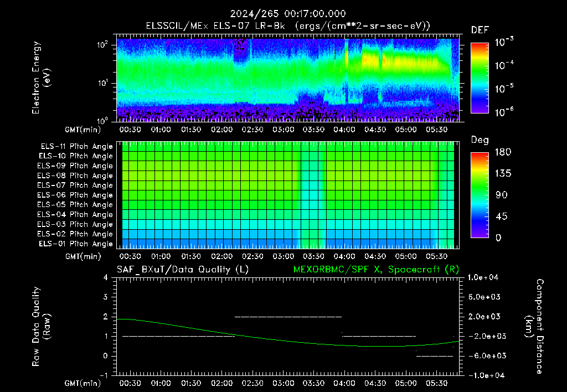The image size is (567, 392).
Task: Click the ELS-11 Pitch Angle row label
Action: click(x=76, y=147)
